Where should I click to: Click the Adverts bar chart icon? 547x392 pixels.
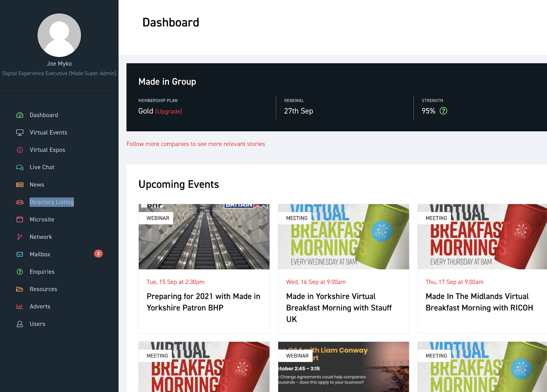click(x=20, y=307)
